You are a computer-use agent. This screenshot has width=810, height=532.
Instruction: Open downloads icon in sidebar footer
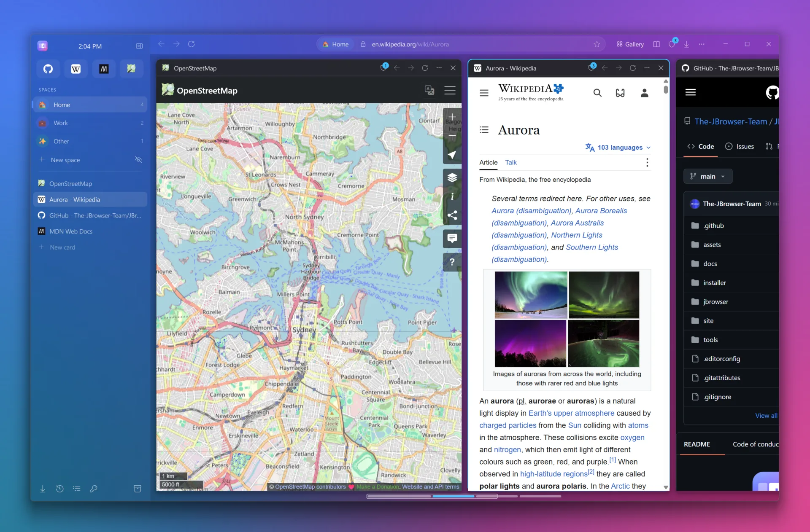click(43, 489)
